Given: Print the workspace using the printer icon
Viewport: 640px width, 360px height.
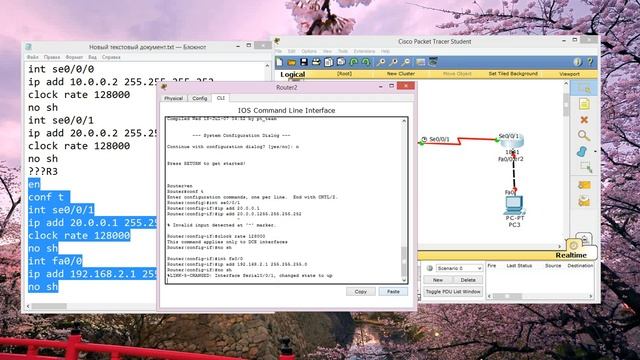Looking at the screenshot, I should coord(316,62).
